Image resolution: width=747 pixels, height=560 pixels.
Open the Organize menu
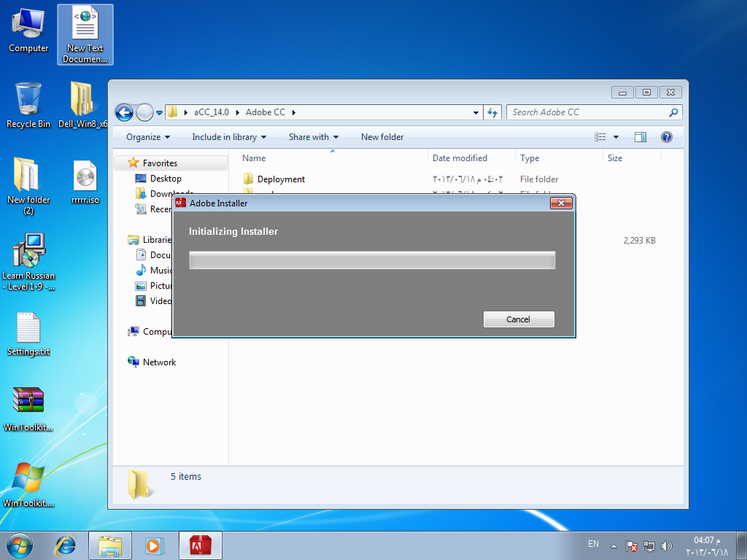pos(147,137)
